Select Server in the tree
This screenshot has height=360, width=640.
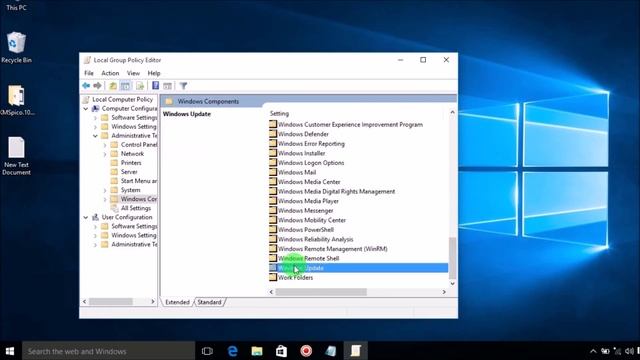pos(129,172)
